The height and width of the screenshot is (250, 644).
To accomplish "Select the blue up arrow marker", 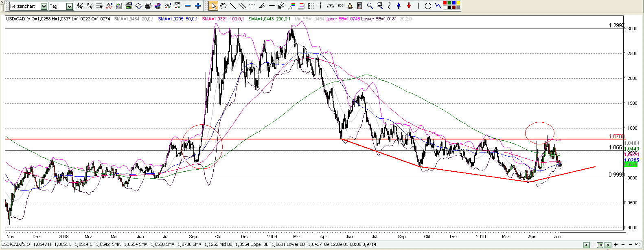I will coord(399,6).
